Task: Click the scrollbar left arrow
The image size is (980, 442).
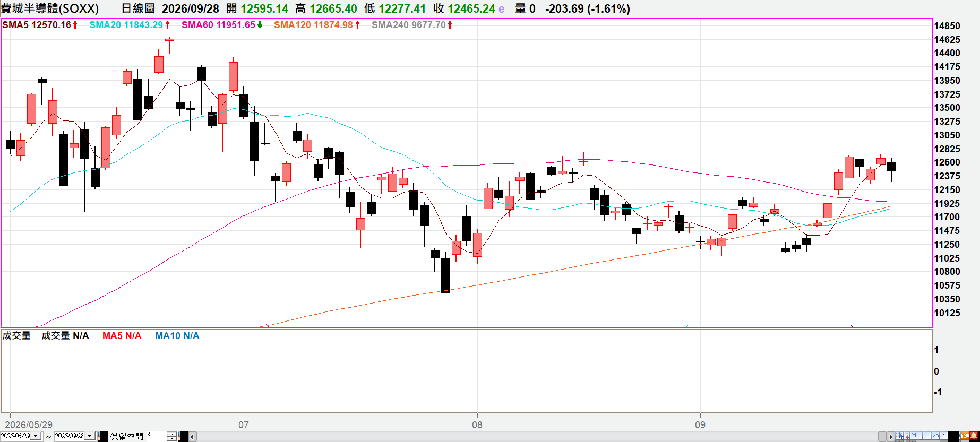Action: (x=193, y=437)
